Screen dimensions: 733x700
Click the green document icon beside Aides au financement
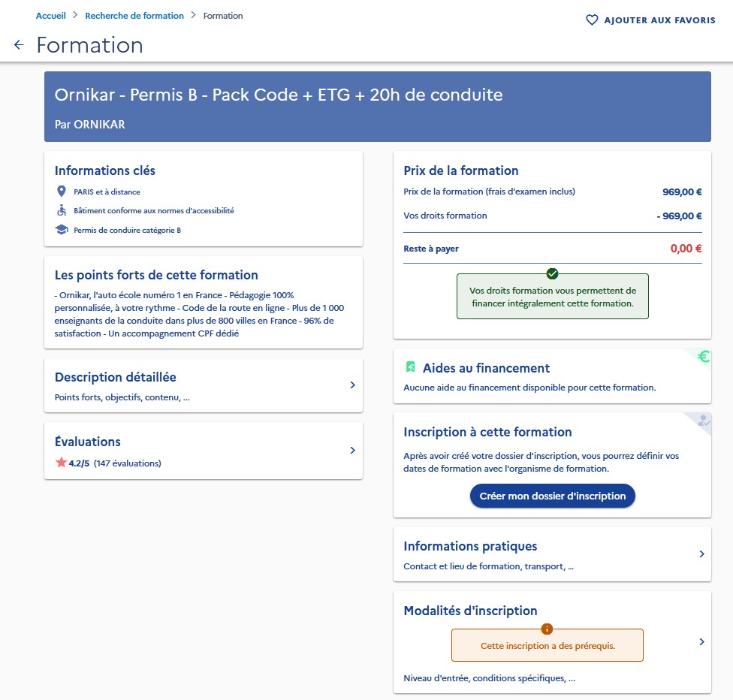[411, 367]
